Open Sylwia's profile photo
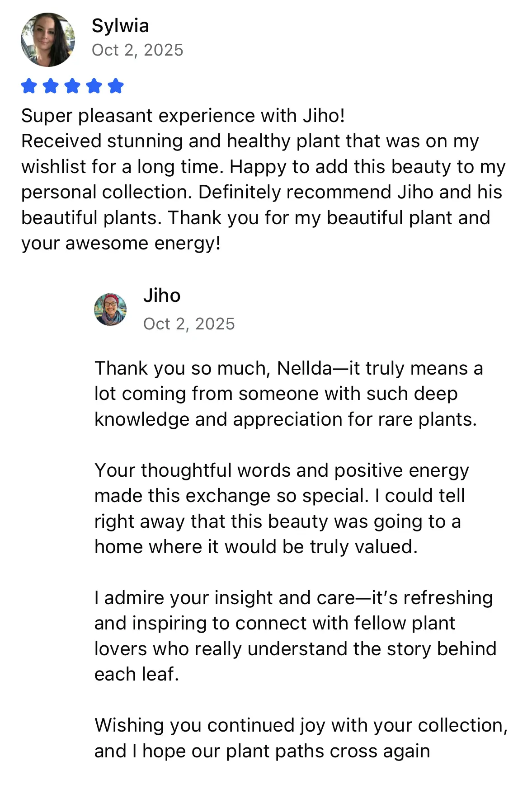The height and width of the screenshot is (789, 532). point(48,40)
